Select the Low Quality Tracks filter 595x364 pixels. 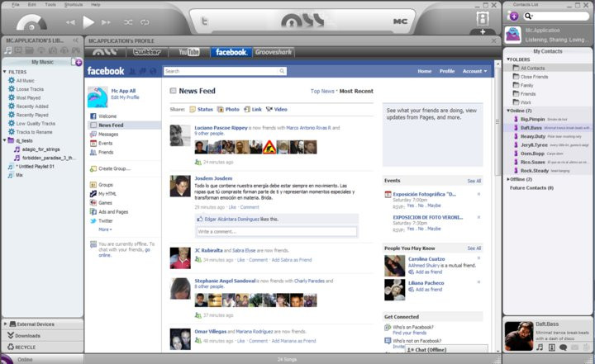(36, 124)
